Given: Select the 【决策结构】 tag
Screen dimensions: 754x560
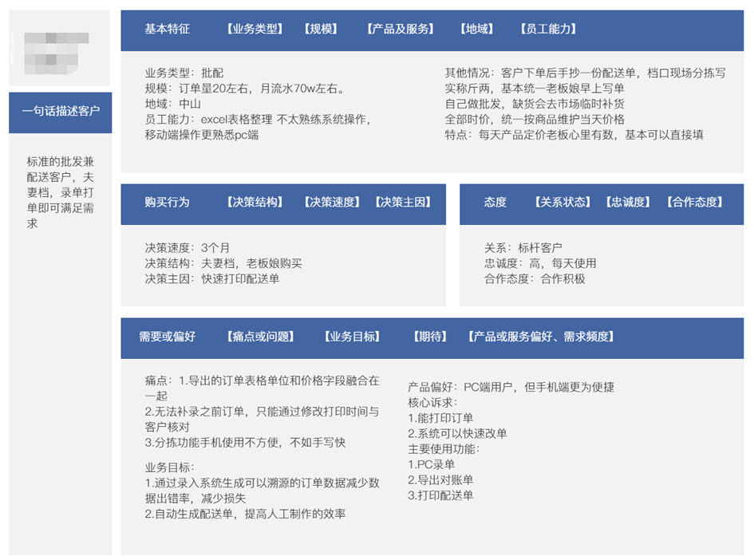Looking at the screenshot, I should coord(255,202).
